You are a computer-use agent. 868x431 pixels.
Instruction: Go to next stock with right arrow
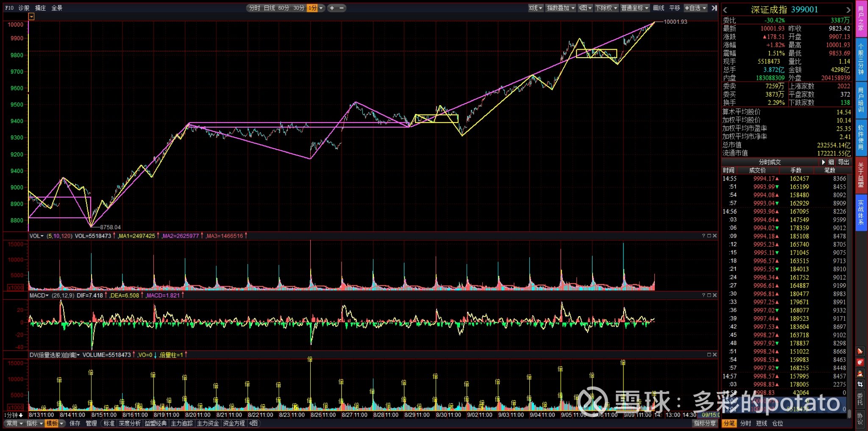click(x=848, y=10)
